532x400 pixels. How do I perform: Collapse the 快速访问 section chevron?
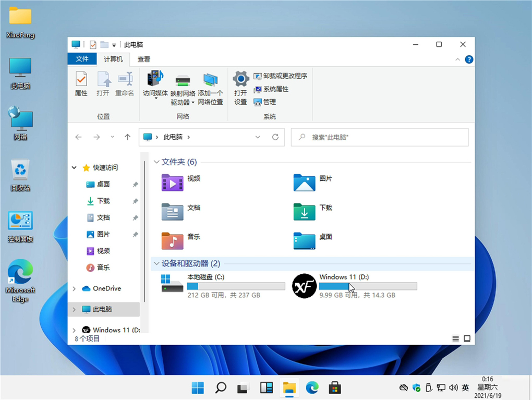(74, 167)
